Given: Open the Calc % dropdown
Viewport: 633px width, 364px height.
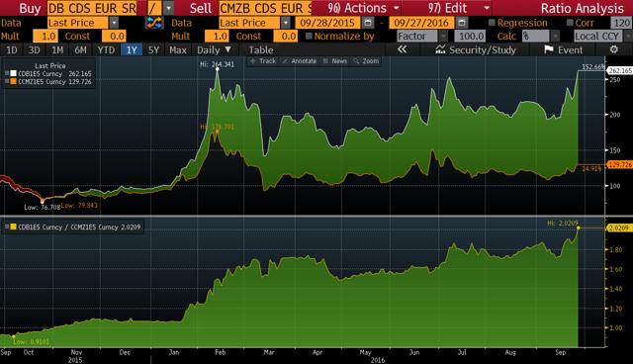Looking at the screenshot, I should coord(555,37).
